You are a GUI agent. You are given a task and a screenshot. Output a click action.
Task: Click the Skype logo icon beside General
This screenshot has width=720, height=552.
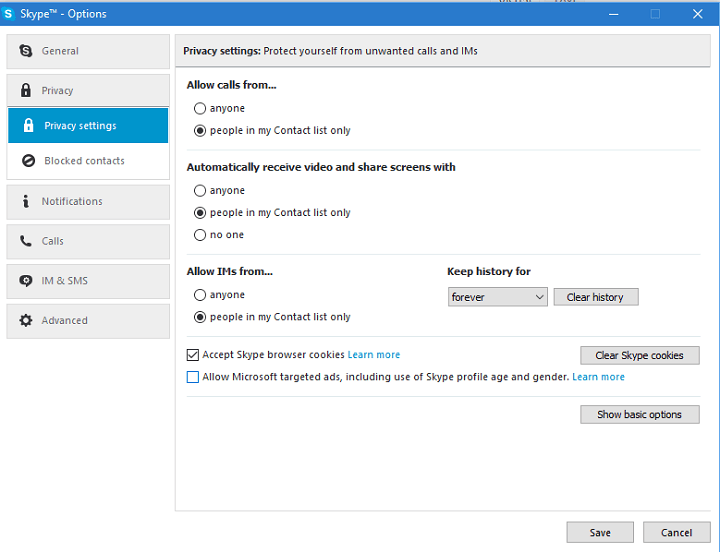(26, 51)
